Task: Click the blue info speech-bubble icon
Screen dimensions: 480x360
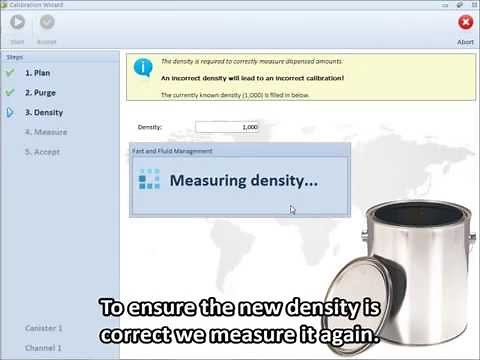Action: point(143,67)
